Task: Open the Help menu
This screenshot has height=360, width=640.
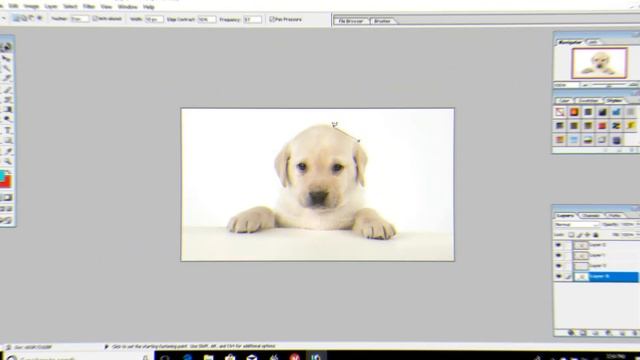Action: click(149, 7)
